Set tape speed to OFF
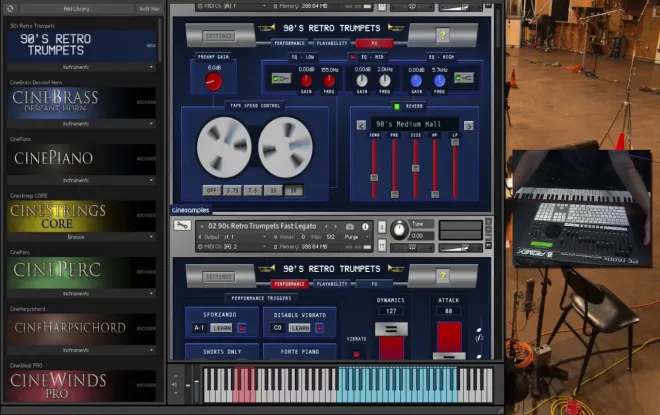This screenshot has height=415, width=660. [x=212, y=191]
